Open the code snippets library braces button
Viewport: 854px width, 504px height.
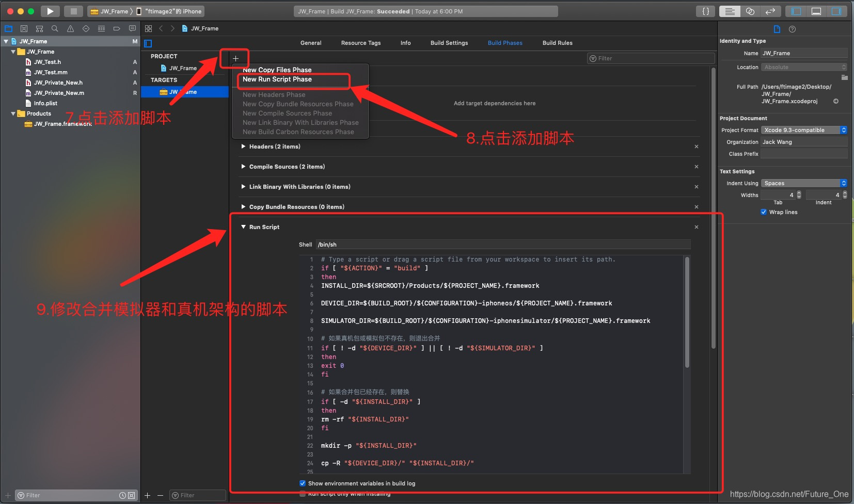(x=706, y=11)
